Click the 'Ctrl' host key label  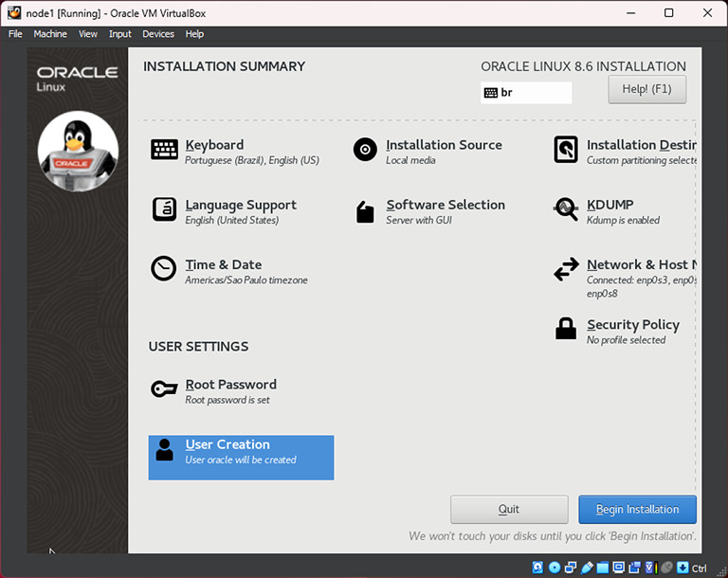point(700,569)
